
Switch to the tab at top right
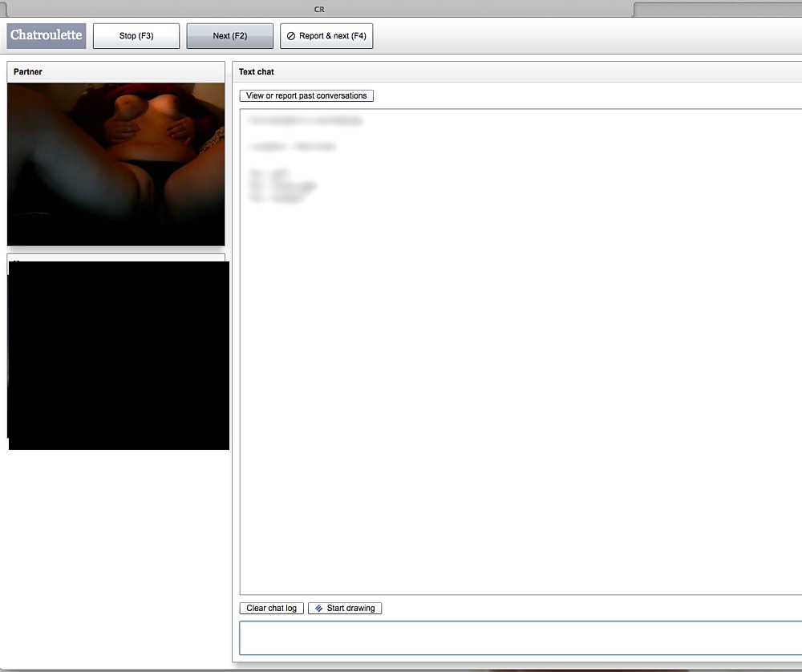(717, 9)
